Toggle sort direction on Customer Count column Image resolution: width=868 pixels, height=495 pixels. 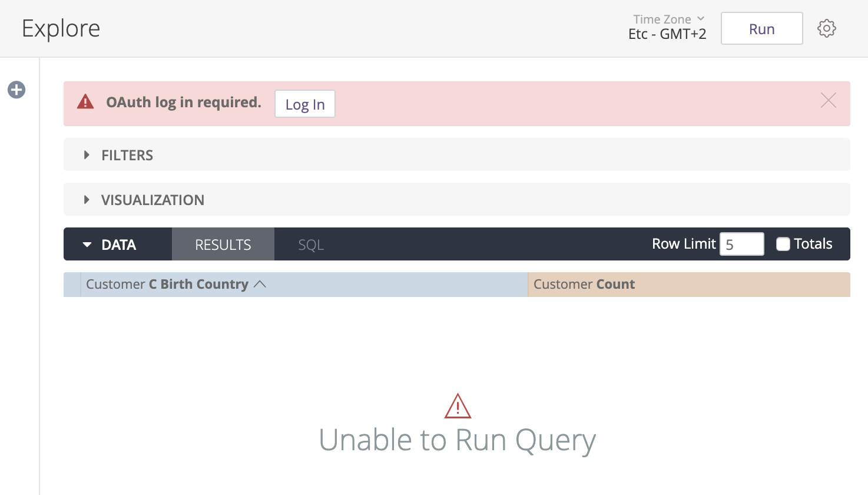click(x=584, y=284)
